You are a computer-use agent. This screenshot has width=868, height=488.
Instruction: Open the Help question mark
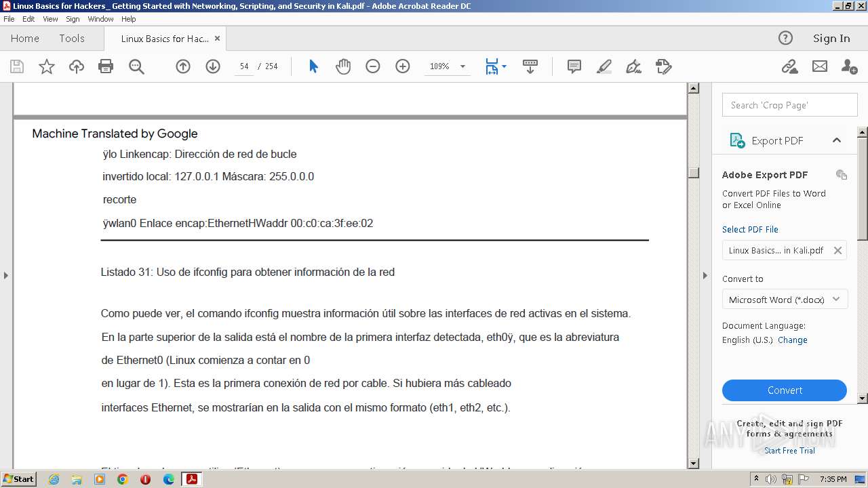point(785,38)
